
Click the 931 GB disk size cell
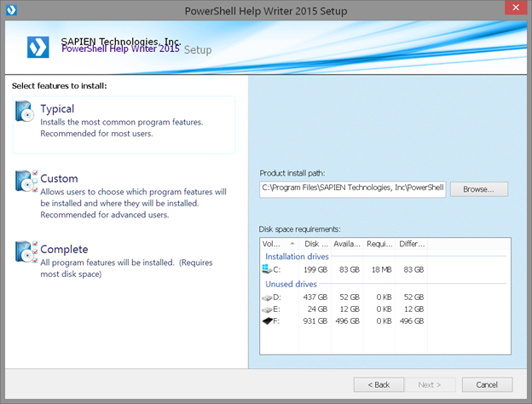[315, 320]
